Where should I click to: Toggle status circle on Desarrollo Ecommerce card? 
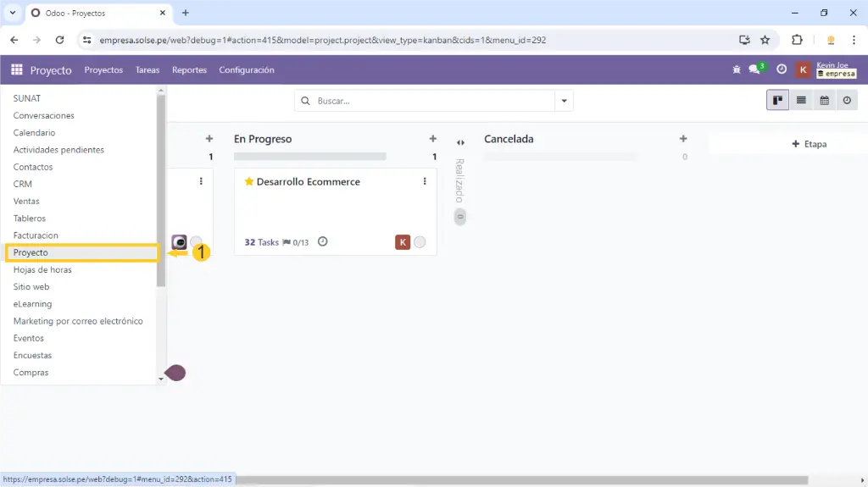(420, 242)
